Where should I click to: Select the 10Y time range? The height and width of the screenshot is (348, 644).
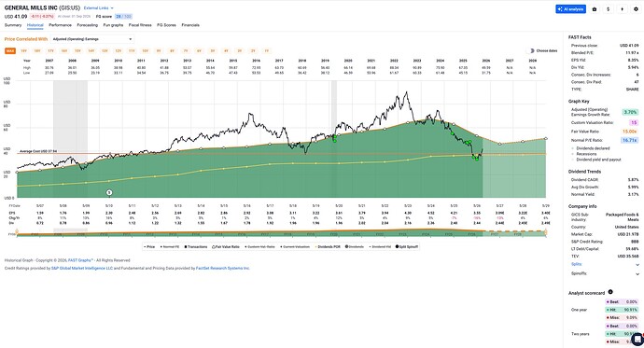click(x=145, y=51)
